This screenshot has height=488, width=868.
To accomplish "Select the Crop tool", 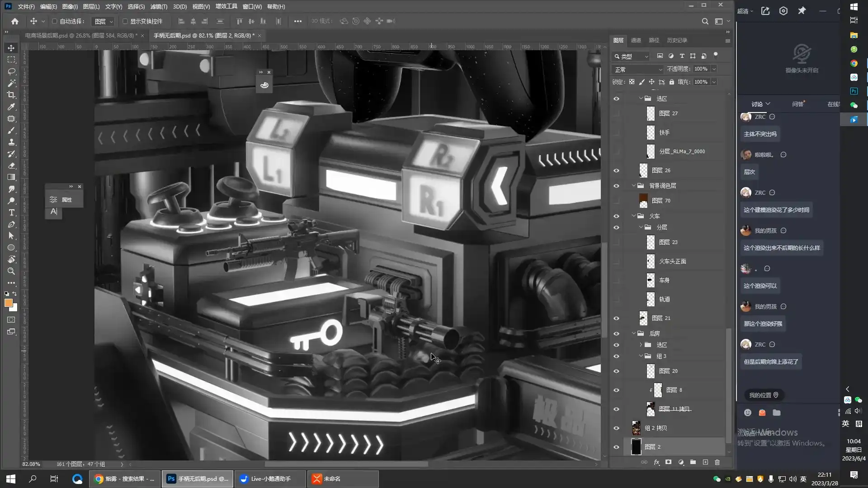I will [x=11, y=95].
